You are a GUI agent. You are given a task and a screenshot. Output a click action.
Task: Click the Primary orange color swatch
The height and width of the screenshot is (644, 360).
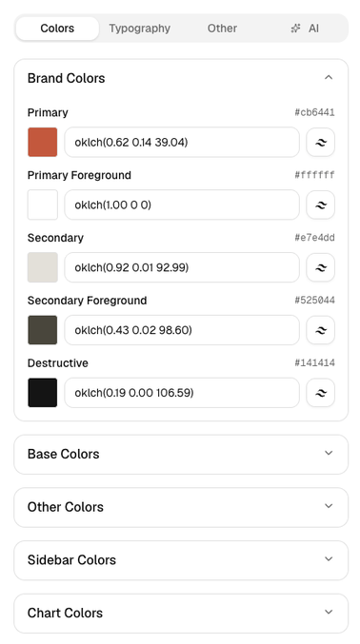click(x=42, y=142)
